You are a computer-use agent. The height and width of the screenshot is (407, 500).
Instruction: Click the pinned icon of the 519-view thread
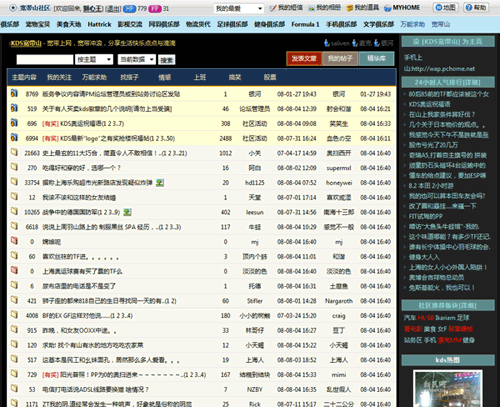coord(14,108)
